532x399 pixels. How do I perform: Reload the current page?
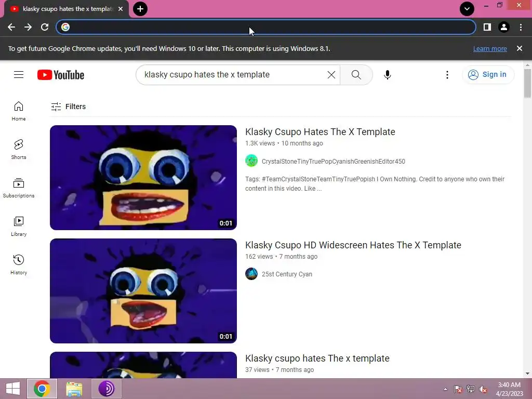45,27
